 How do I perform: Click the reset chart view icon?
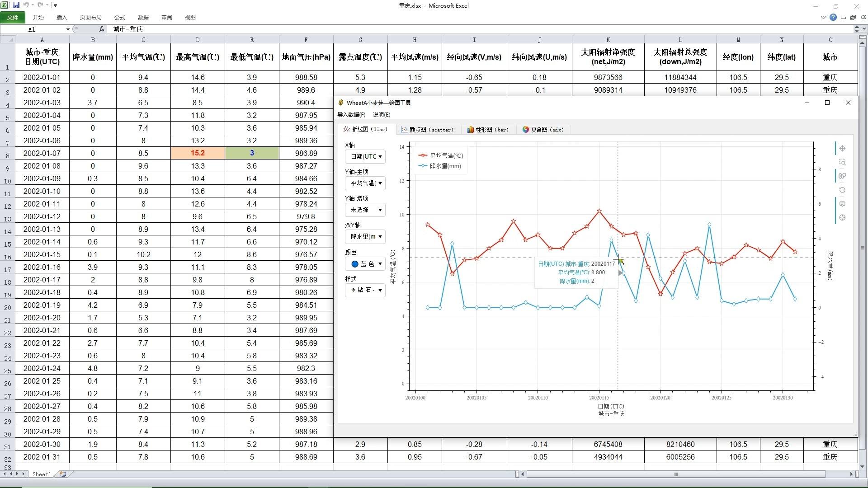(842, 190)
